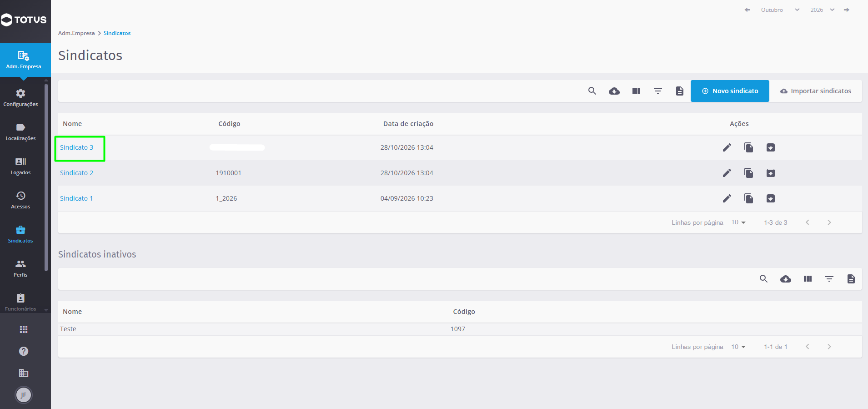Archive Sindicato 2 using the archive icon
Image resolution: width=868 pixels, height=409 pixels.
click(x=771, y=173)
